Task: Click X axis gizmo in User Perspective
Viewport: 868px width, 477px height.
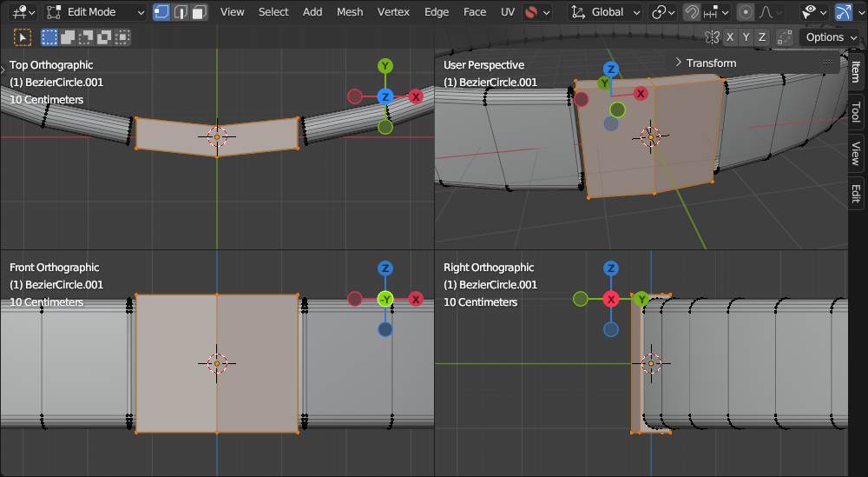Action: coord(641,93)
